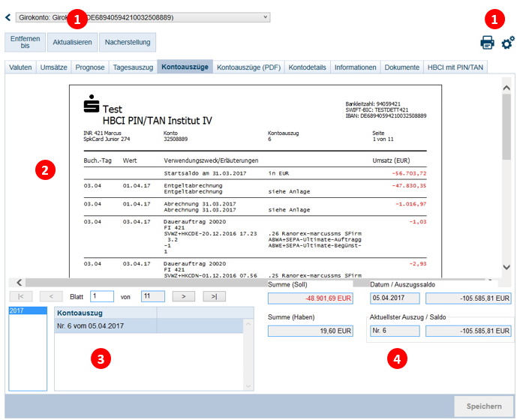Open the Tagesauszug tab
Screen dimensions: 517x420
tap(133, 67)
